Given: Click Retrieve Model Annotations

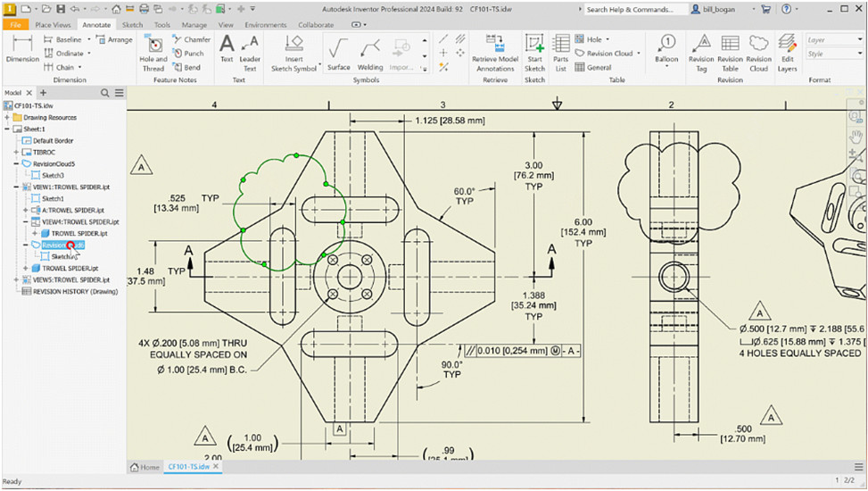Looking at the screenshot, I should tap(495, 54).
